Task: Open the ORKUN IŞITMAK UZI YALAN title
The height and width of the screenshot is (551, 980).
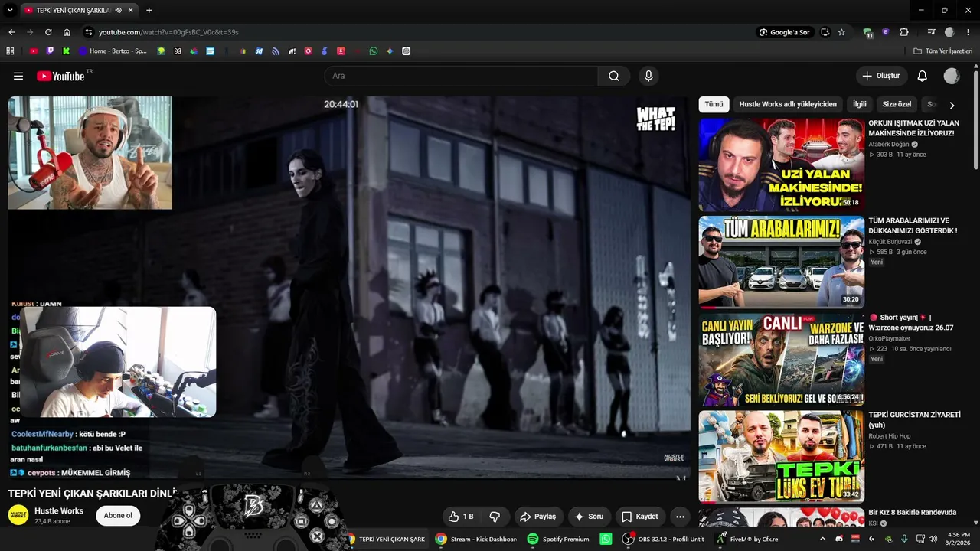Action: 913,128
